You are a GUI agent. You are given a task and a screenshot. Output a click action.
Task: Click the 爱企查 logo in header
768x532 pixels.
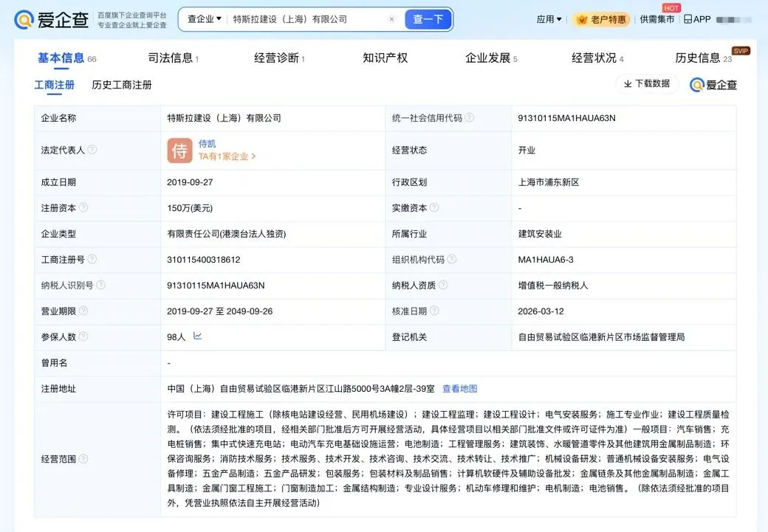[52, 20]
